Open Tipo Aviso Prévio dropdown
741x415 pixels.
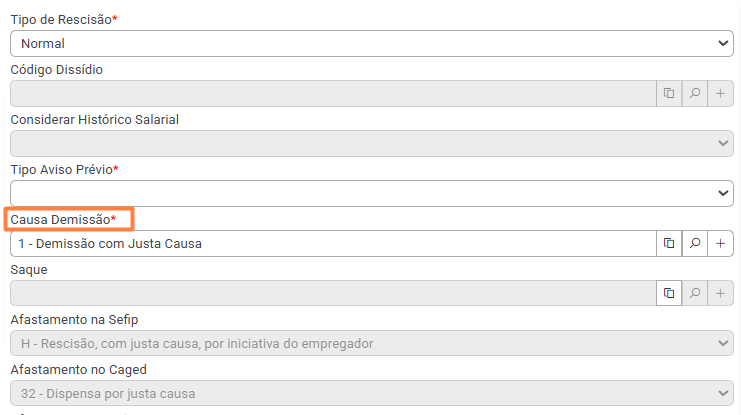click(x=372, y=193)
